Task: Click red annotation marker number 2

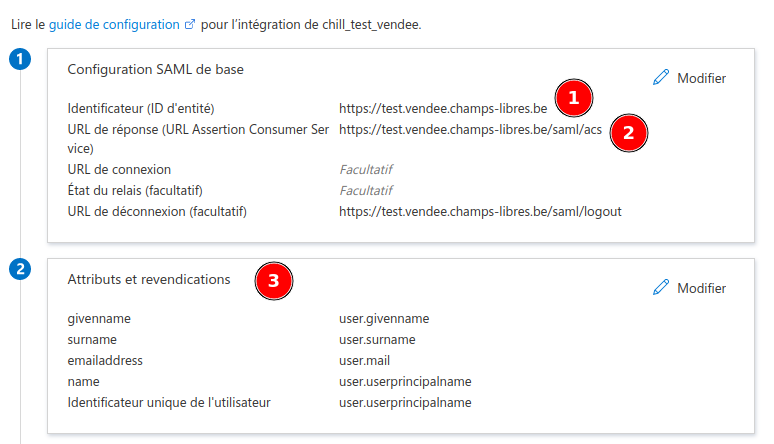Action: (x=628, y=131)
